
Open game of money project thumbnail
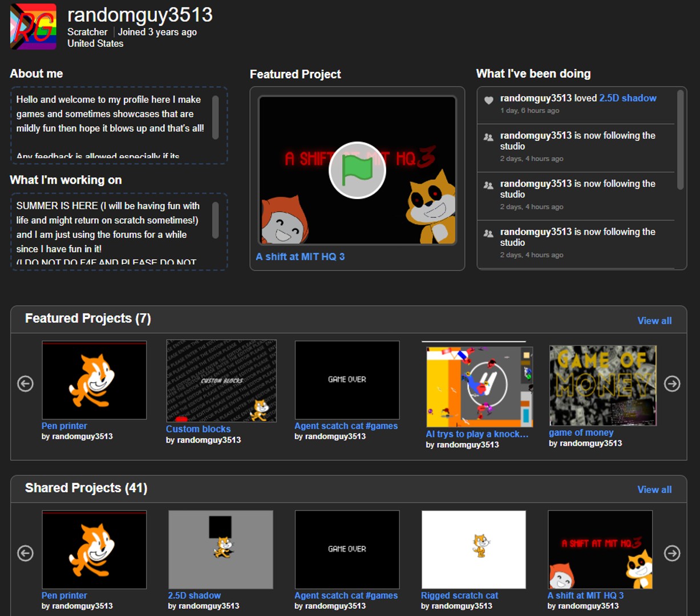[x=602, y=386]
